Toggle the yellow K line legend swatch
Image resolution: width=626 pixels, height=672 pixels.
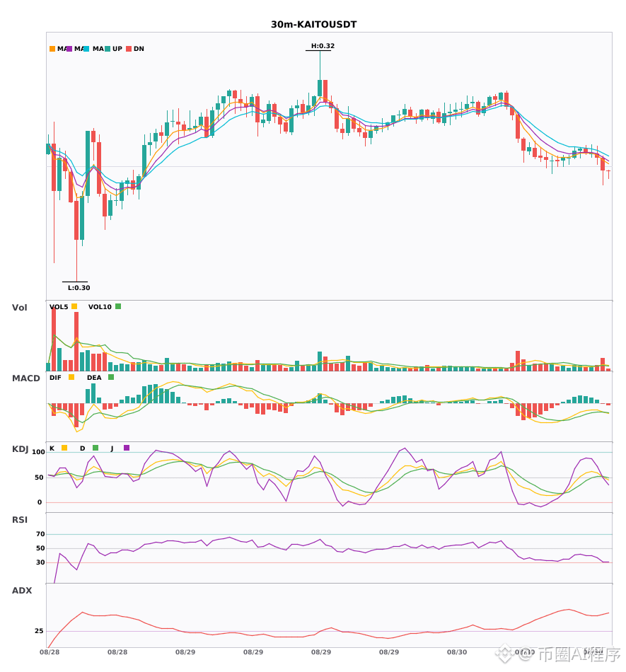pyautogui.click(x=64, y=448)
